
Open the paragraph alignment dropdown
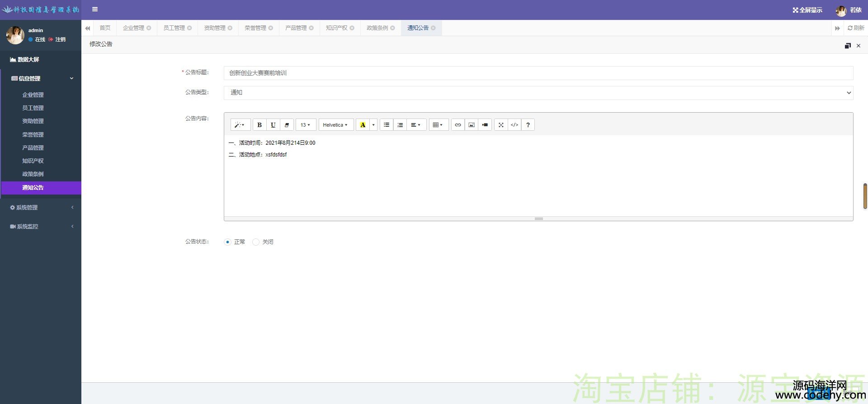pos(416,125)
